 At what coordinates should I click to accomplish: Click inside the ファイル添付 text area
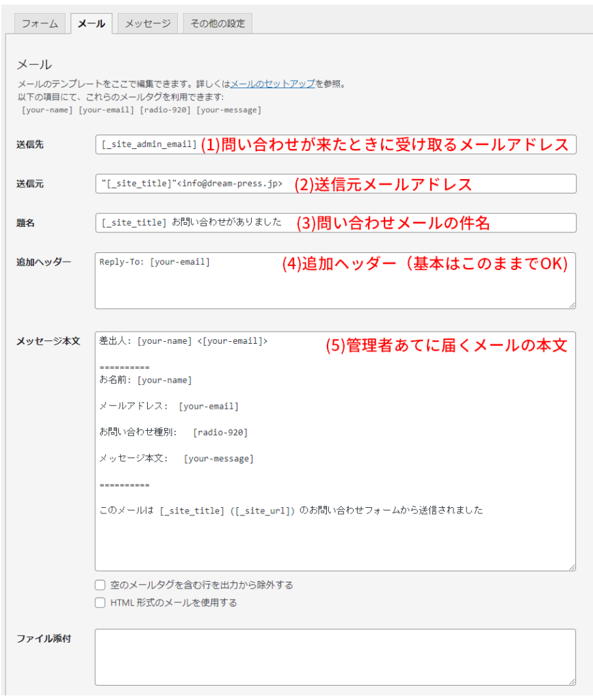[335, 656]
